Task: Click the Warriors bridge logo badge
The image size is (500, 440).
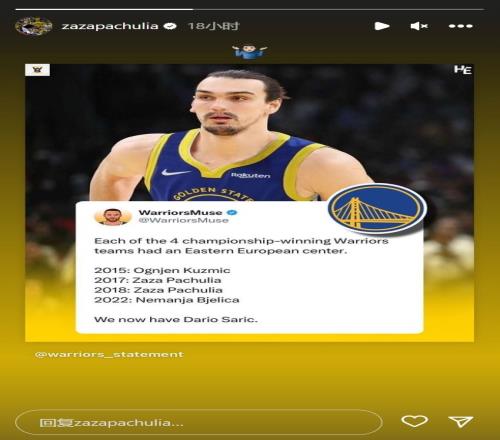Action: (377, 209)
